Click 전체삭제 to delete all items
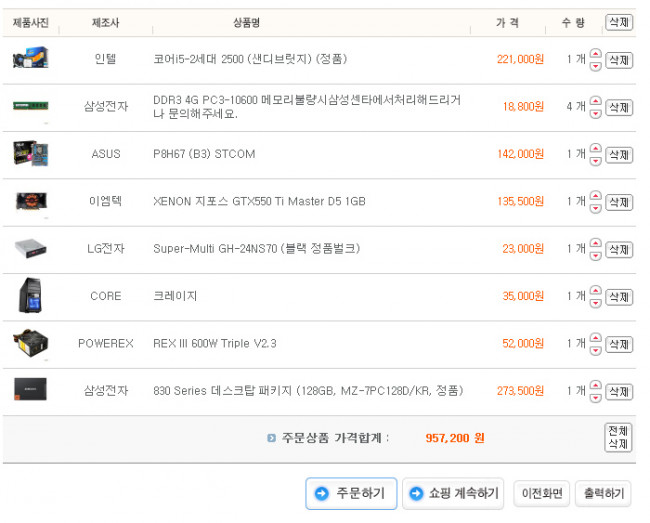This screenshot has height=523, width=650. tap(618, 437)
